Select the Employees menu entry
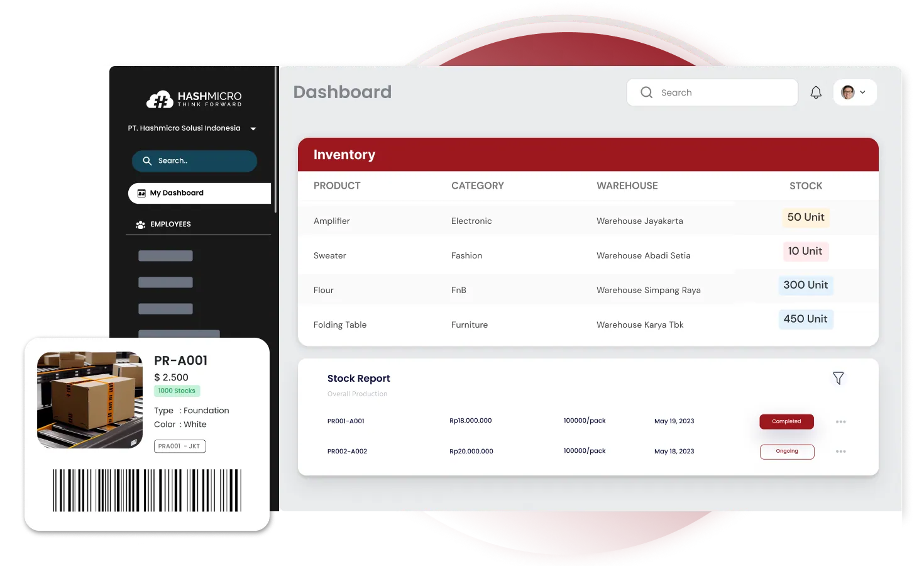Screen dimensions: 924x566 (170, 224)
